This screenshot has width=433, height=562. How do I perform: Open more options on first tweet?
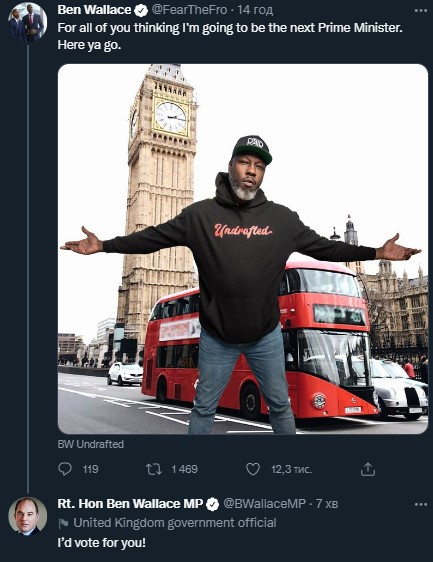pyautogui.click(x=420, y=11)
